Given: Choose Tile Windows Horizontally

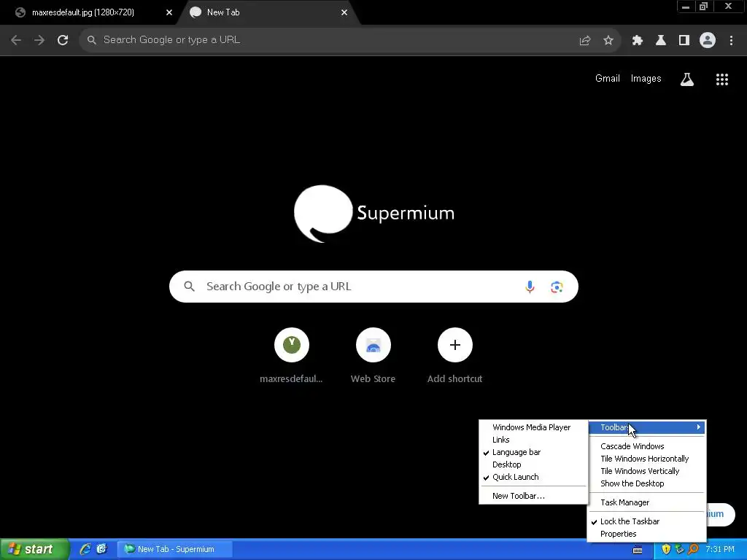Looking at the screenshot, I should click(x=646, y=459).
